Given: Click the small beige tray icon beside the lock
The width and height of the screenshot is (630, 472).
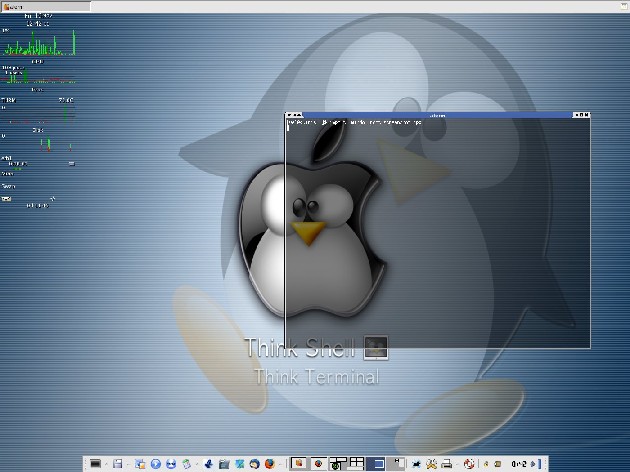Looking at the screenshot, I should click(x=497, y=464).
